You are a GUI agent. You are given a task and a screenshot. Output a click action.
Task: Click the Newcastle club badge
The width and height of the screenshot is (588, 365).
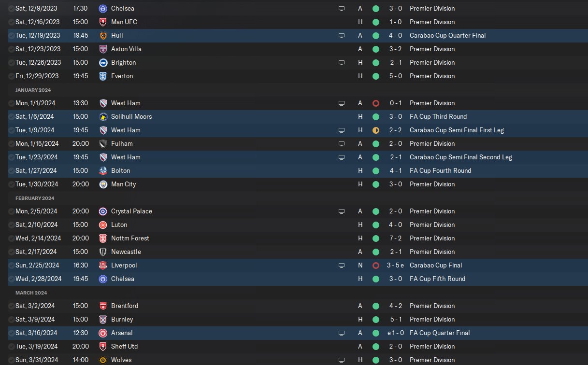pyautogui.click(x=102, y=252)
